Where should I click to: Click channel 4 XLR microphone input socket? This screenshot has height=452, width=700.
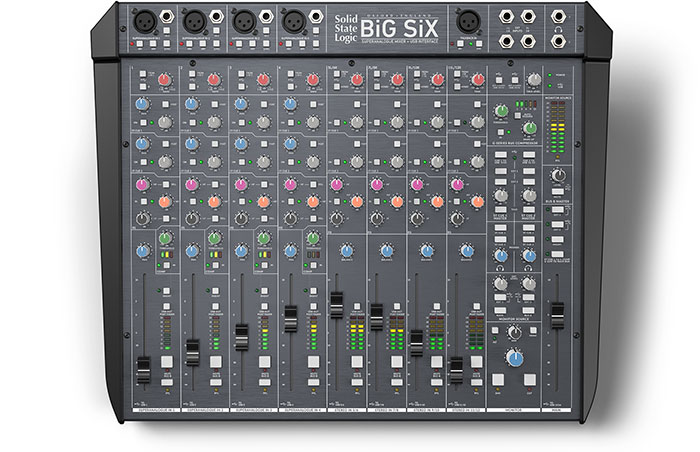click(294, 21)
